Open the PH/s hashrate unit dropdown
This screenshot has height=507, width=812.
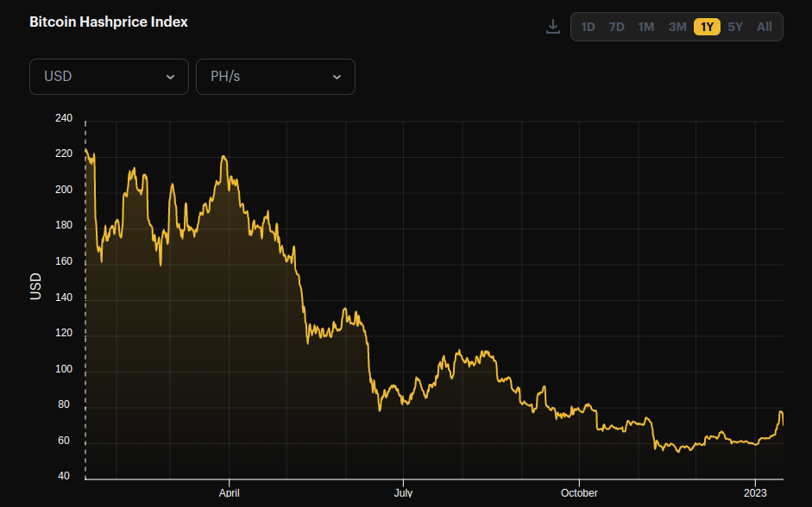275,77
